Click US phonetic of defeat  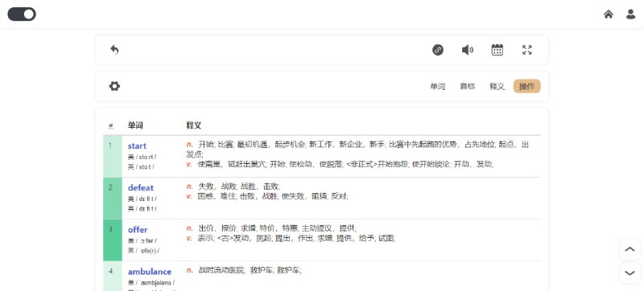[142, 199]
